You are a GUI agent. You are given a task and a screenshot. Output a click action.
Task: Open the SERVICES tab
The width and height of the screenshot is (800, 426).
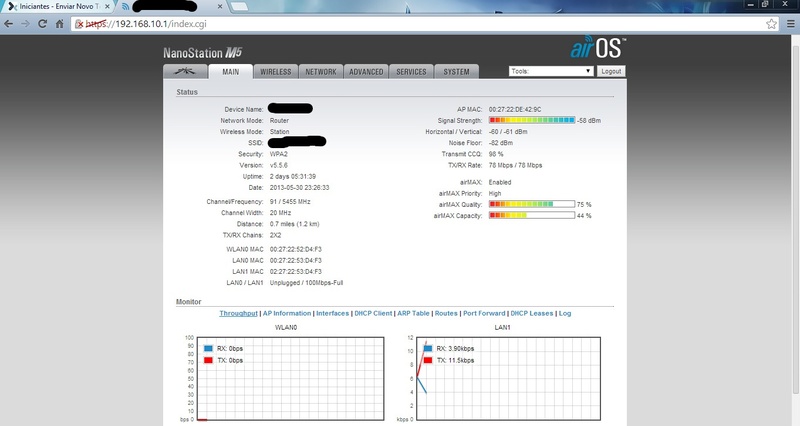pyautogui.click(x=411, y=72)
